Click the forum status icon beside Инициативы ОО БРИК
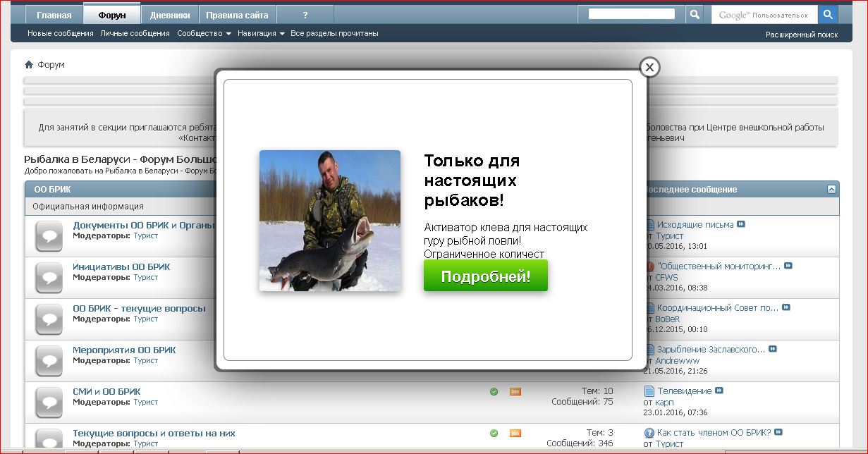868x454 pixels. point(49,278)
